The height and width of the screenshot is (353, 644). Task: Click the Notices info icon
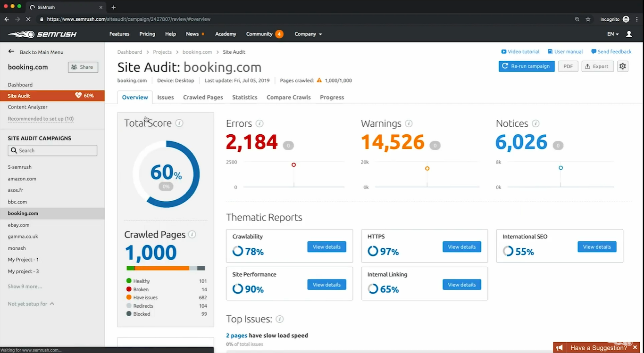point(535,123)
